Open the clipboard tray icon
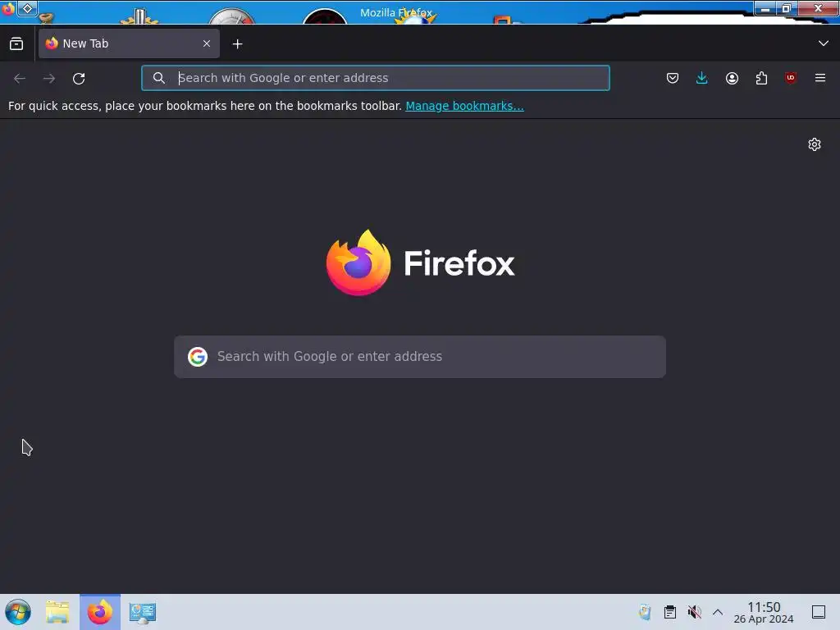This screenshot has width=840, height=630. click(669, 612)
